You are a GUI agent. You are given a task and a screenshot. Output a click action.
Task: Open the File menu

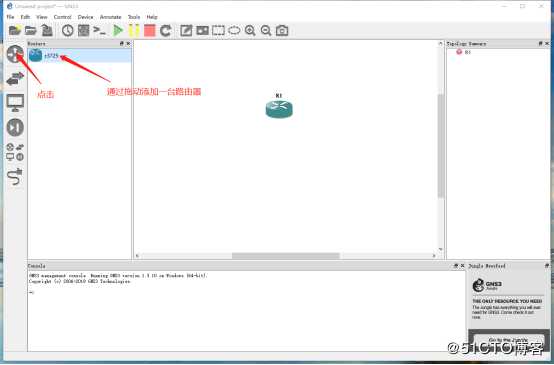pos(10,17)
